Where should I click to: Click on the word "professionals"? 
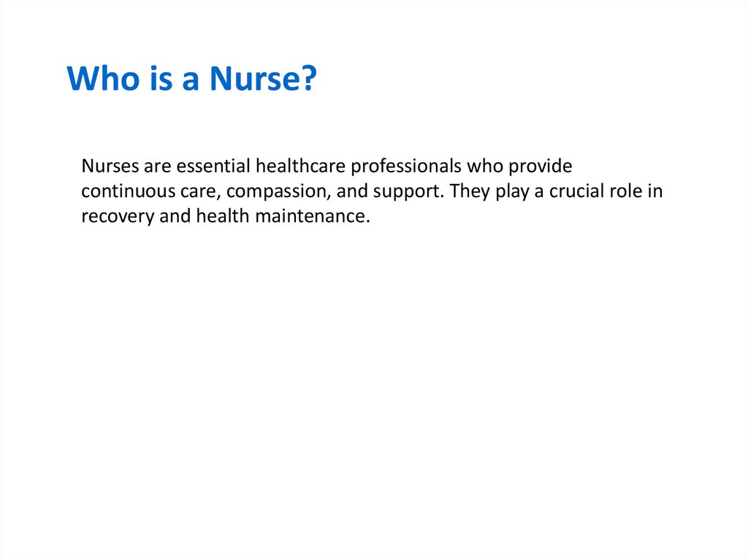[406, 166]
